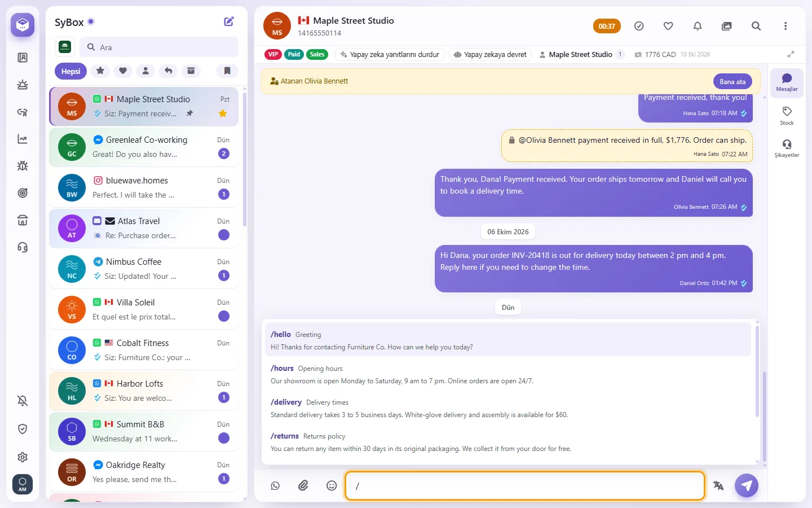The image size is (812, 508).
Task: Open the store icon in left sidebar
Action: pyautogui.click(x=23, y=220)
